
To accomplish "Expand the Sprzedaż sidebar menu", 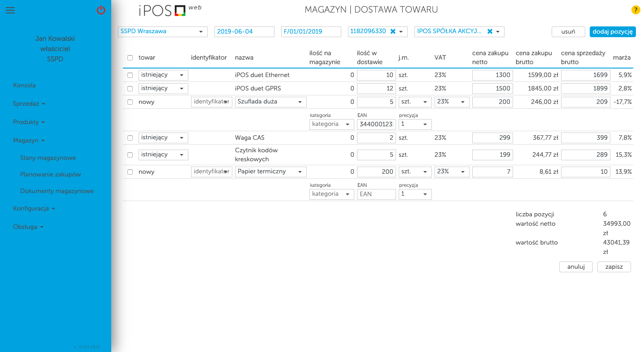I will tap(29, 103).
